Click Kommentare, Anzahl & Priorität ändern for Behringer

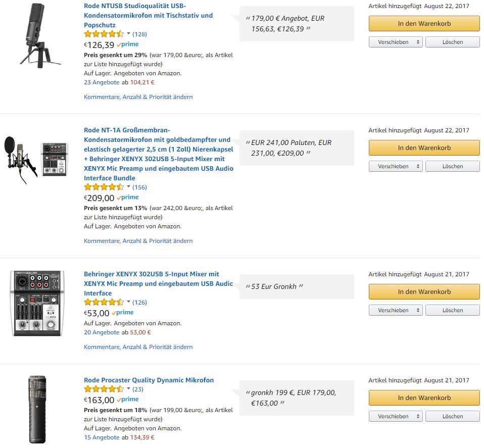[x=138, y=347]
